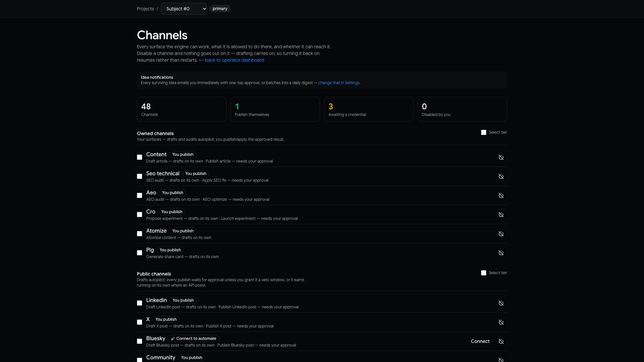Screen dimensions: 644x362
Task: Click the Owned channels heading
Action: click(155, 133)
